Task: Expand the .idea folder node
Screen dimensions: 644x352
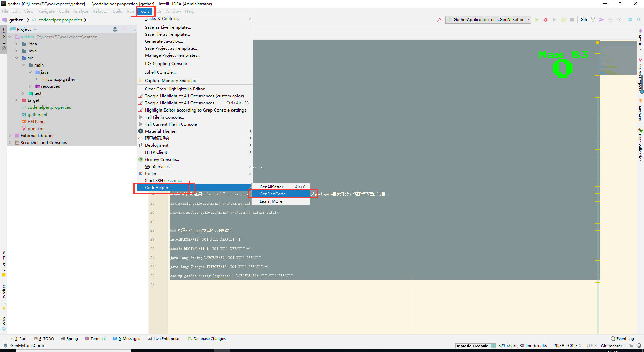Action: (16, 44)
